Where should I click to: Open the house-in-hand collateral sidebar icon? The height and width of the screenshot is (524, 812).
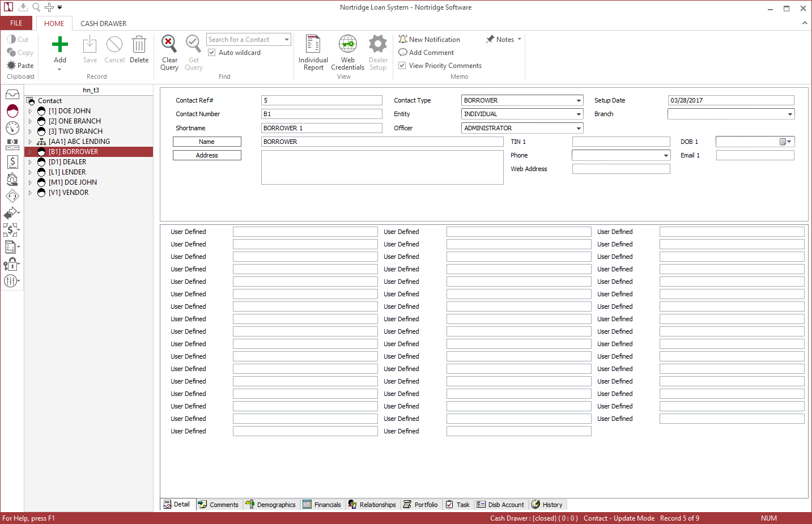(12, 179)
